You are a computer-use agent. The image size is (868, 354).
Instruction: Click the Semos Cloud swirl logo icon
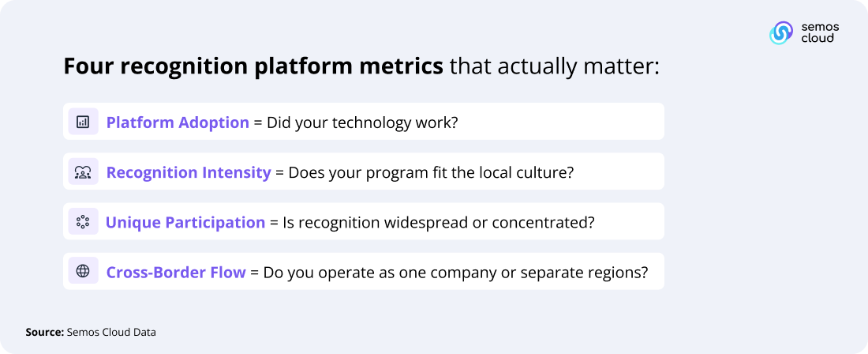point(781,32)
